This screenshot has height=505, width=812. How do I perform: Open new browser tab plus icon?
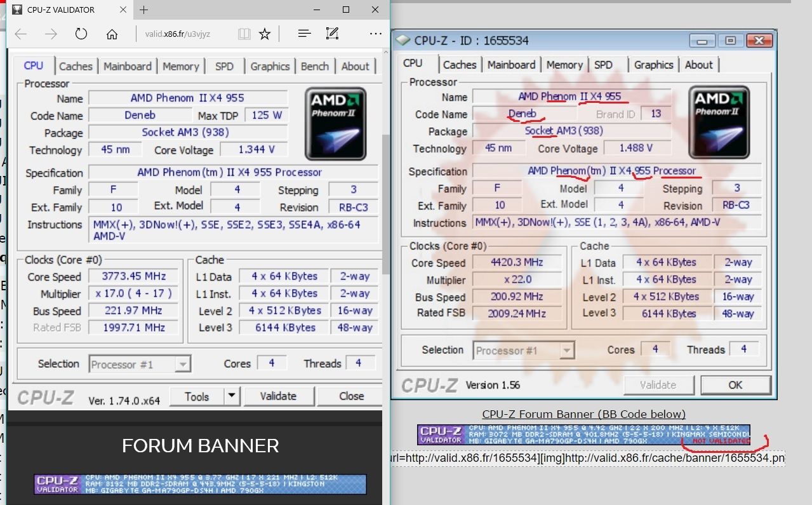pos(144,10)
